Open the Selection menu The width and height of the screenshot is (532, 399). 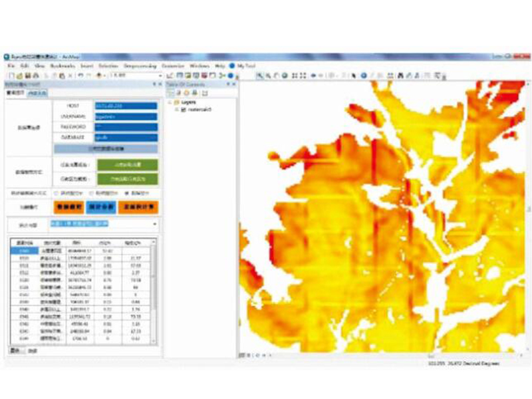click(x=108, y=66)
